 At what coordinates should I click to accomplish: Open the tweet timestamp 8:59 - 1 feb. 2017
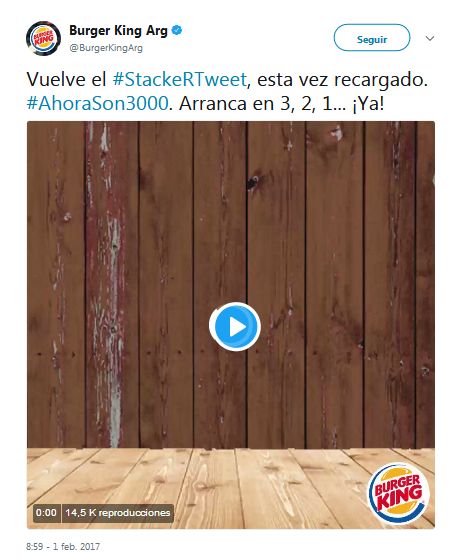[63, 546]
